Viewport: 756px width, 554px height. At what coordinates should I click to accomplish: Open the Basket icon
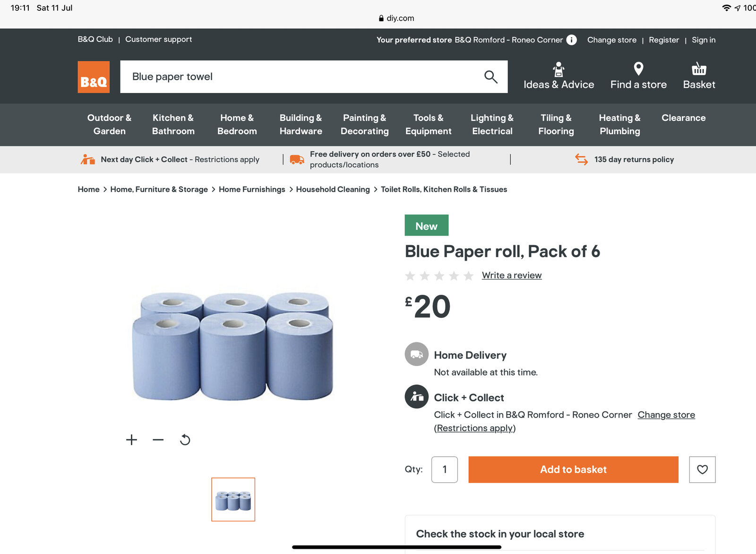[x=699, y=69]
